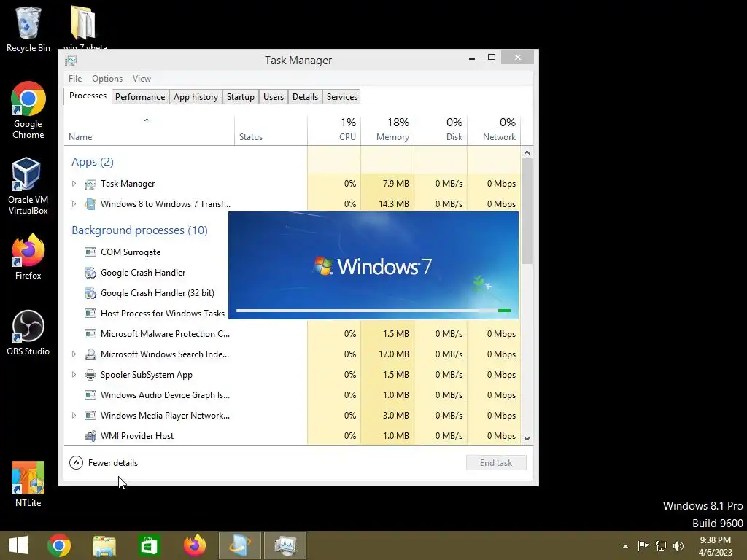Click the Google Crash Handler icon
The image size is (747, 560).
[90, 273]
